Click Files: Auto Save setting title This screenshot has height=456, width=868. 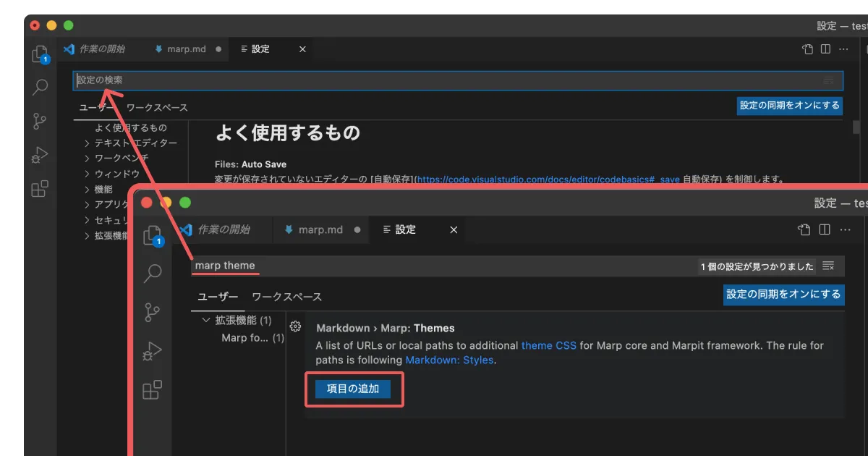coord(250,164)
